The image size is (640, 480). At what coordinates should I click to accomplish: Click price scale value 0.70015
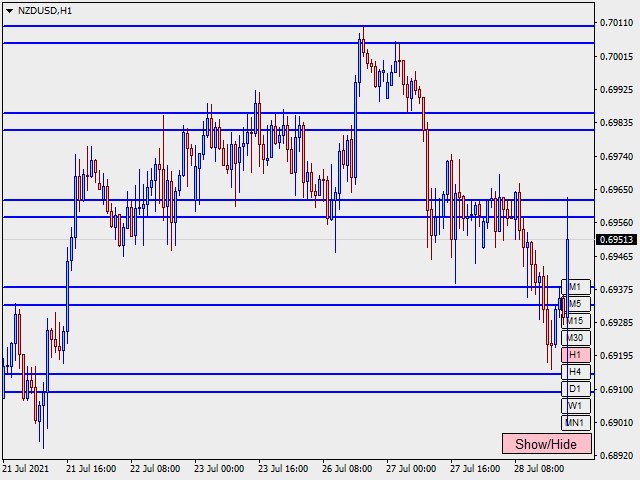tap(616, 56)
